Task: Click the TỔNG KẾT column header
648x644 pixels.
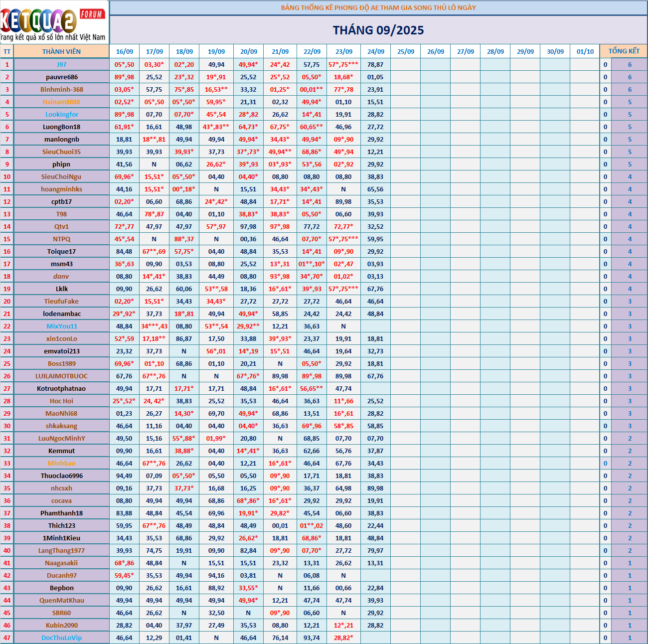Action: (624, 51)
